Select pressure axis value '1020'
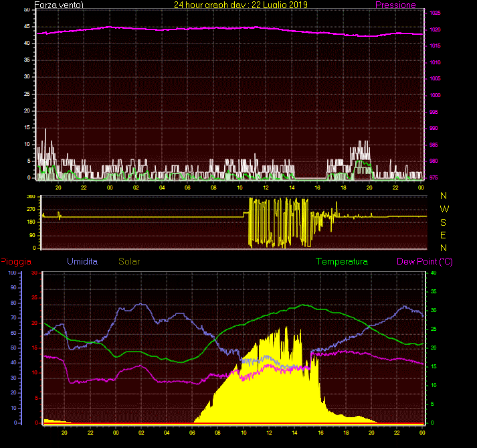Screen dimensions: 477x448 (435, 29)
